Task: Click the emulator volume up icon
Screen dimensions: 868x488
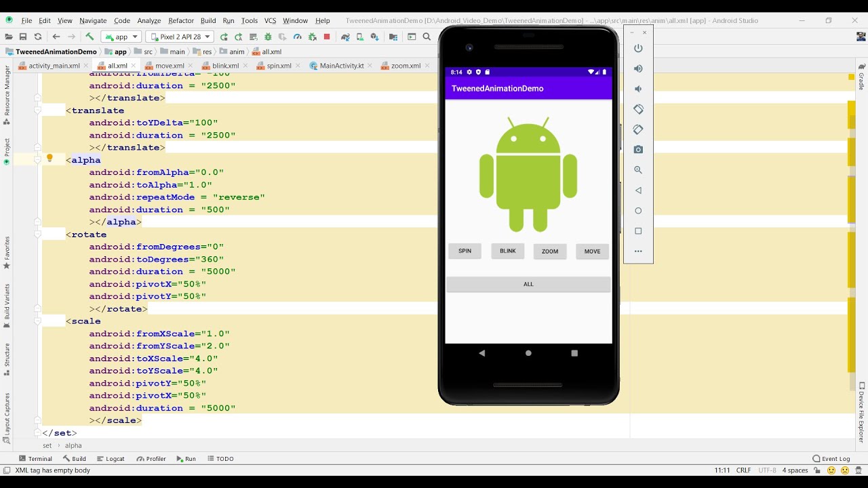Action: 638,68
